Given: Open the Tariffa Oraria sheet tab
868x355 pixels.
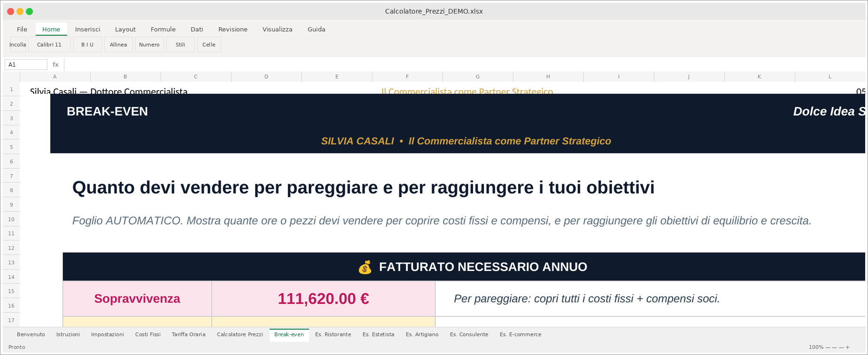Looking at the screenshot, I should 189,334.
